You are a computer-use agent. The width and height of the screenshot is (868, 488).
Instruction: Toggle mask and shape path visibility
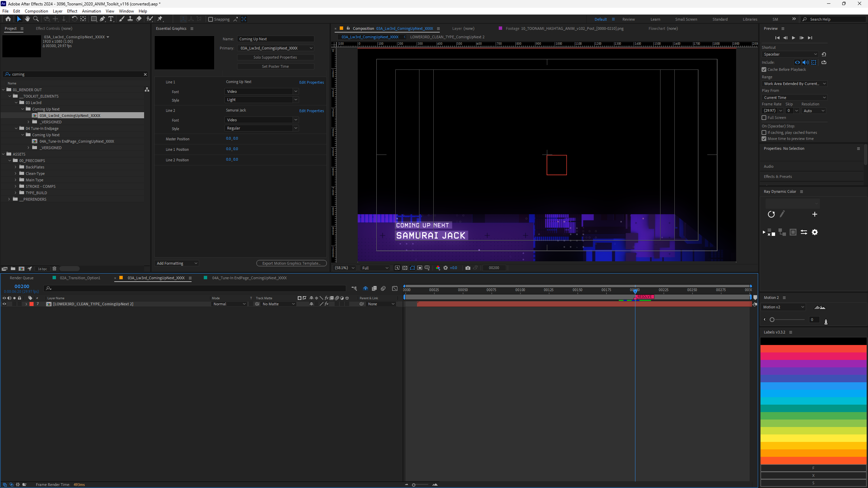click(x=412, y=268)
